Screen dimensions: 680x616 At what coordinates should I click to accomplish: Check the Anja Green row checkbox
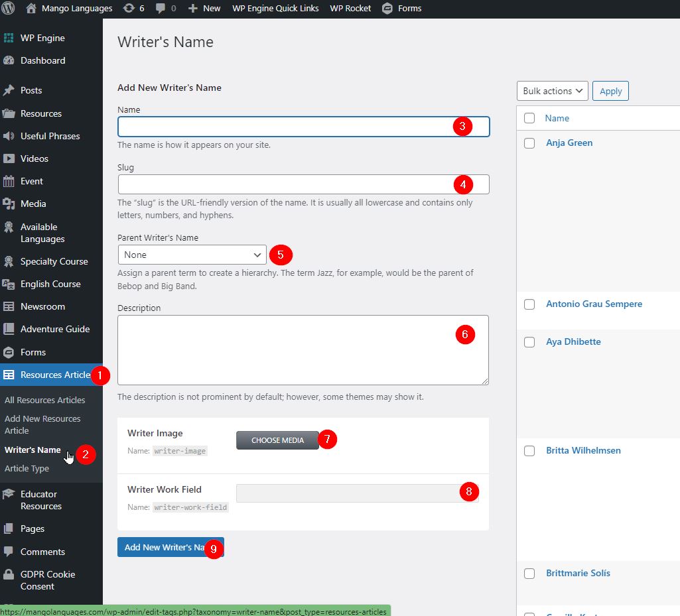[529, 143]
